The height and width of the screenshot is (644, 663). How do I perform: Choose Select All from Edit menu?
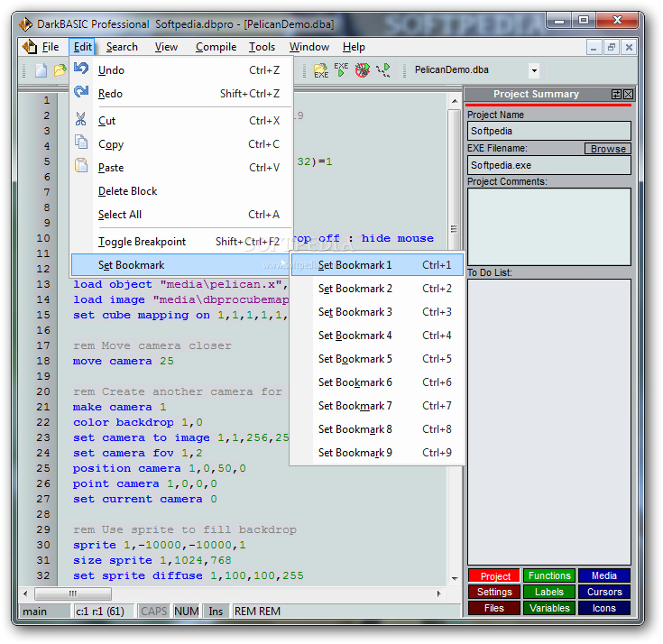tap(180, 215)
